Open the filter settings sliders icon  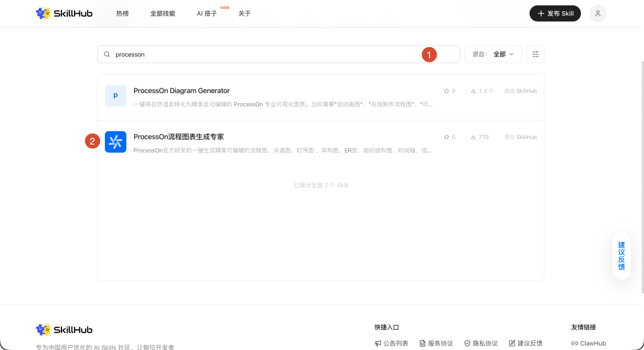pyautogui.click(x=535, y=54)
